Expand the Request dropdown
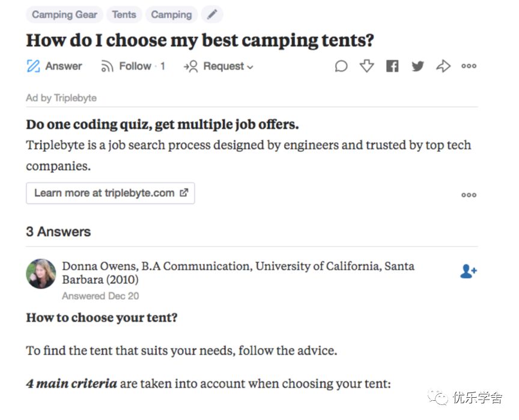This screenshot has height=420, width=519. click(x=219, y=67)
